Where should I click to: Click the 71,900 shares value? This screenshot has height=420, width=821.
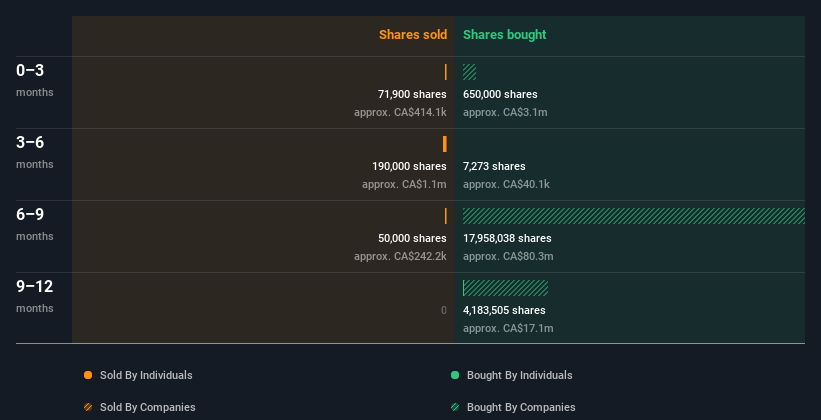pos(412,94)
